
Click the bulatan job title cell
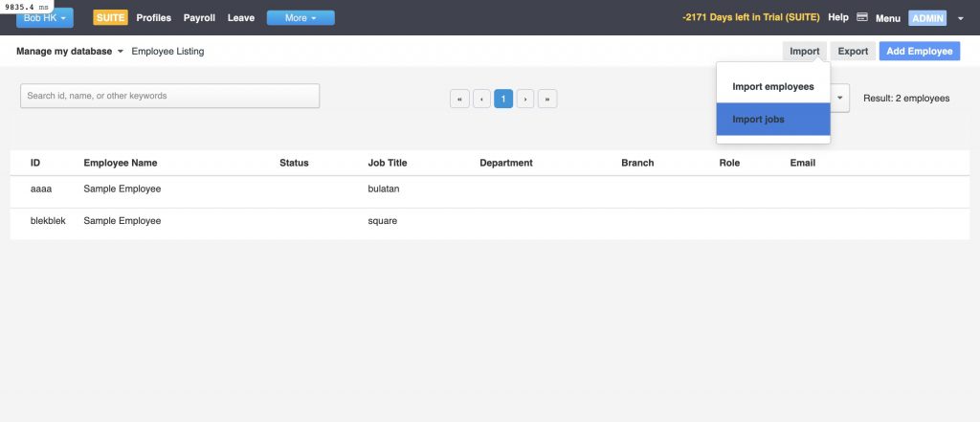384,189
